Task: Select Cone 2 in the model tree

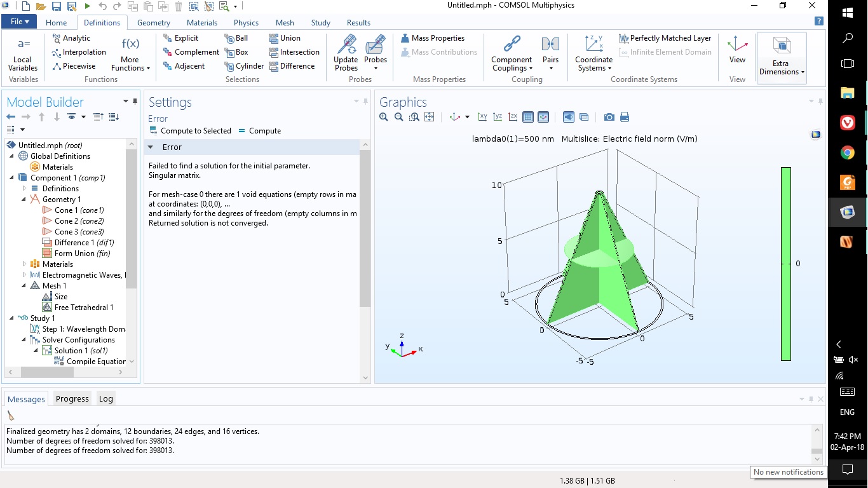Action: tap(79, 221)
